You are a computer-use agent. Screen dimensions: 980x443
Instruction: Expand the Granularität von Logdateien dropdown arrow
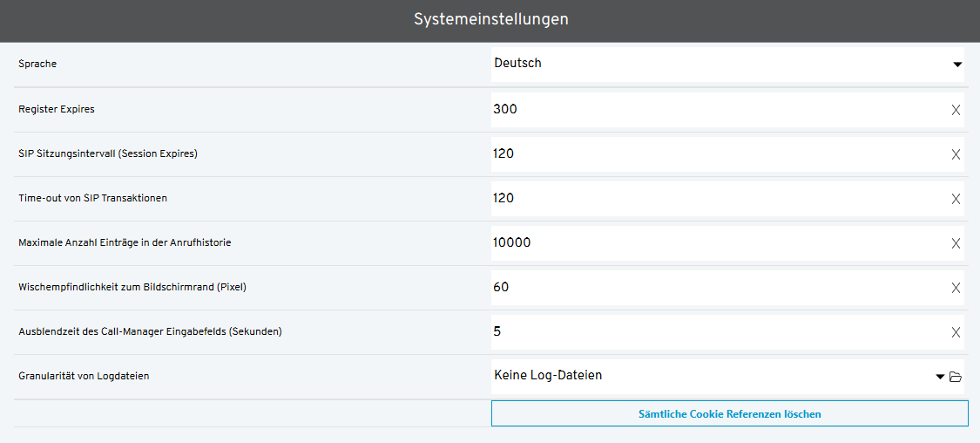pyautogui.click(x=940, y=377)
